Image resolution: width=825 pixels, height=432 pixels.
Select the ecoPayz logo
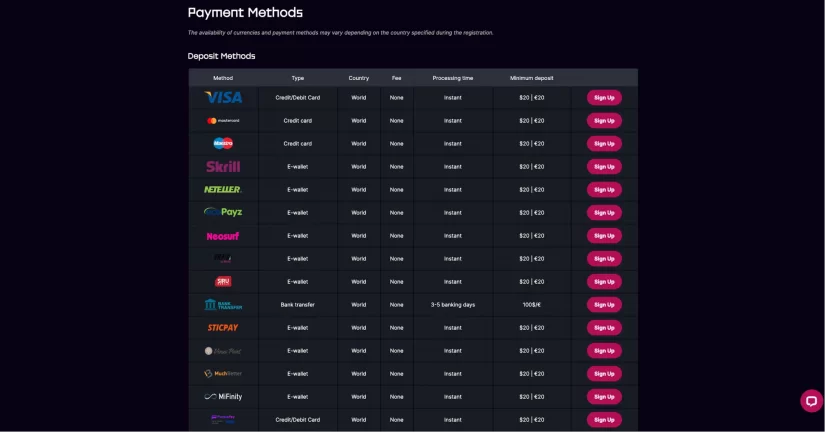223,212
